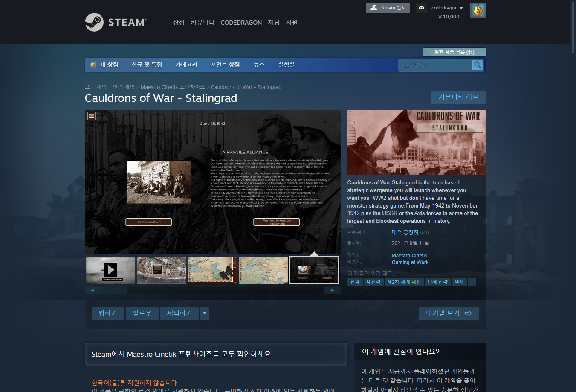576x392 pixels.
Task: Open publisher Gaming at Work link
Action: click(410, 262)
